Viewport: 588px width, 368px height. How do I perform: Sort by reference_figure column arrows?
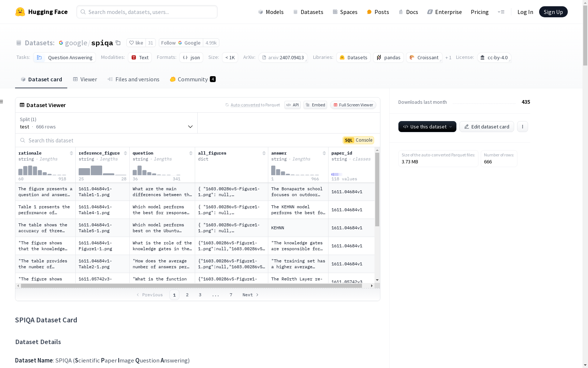125,153
